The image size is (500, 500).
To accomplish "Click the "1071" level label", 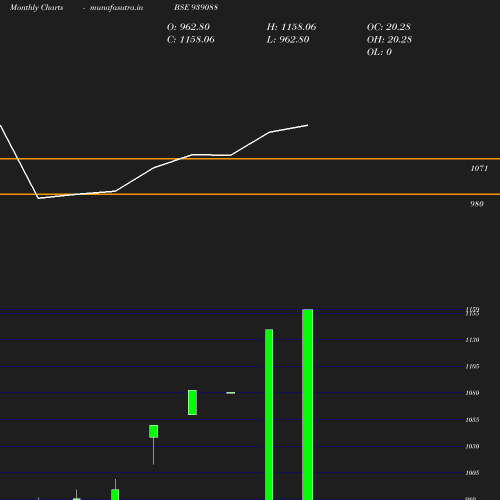I will (479, 168).
